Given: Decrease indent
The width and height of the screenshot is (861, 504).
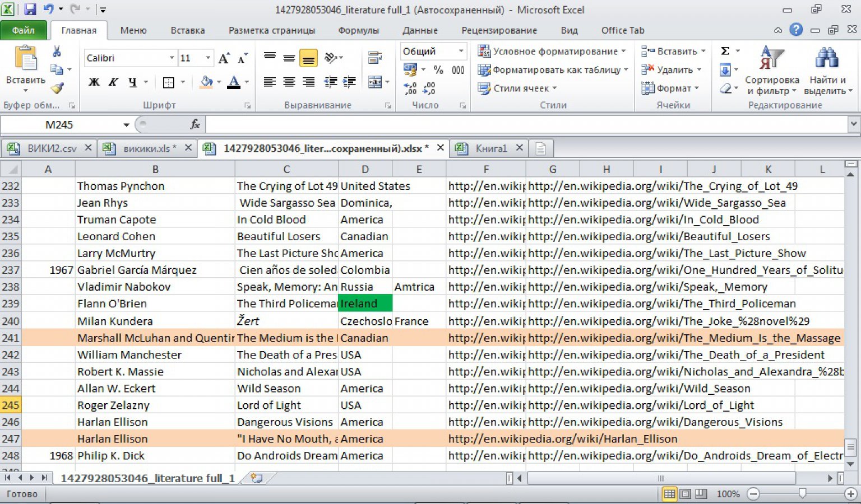Looking at the screenshot, I should pos(331,82).
